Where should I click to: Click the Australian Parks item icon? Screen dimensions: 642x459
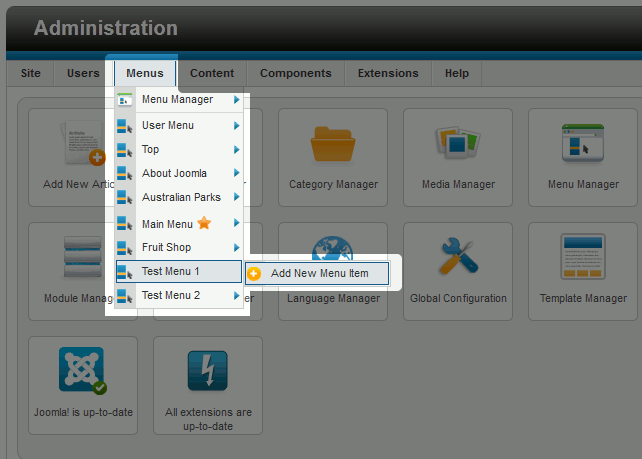point(124,197)
